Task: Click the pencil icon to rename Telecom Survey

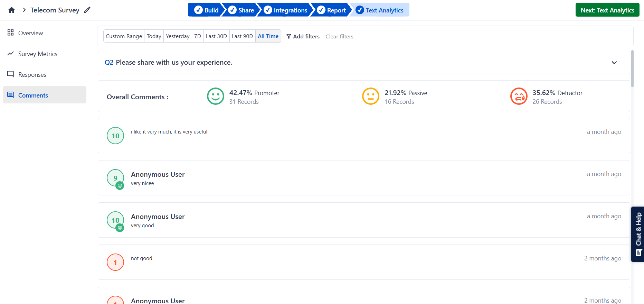Action: pos(87,10)
